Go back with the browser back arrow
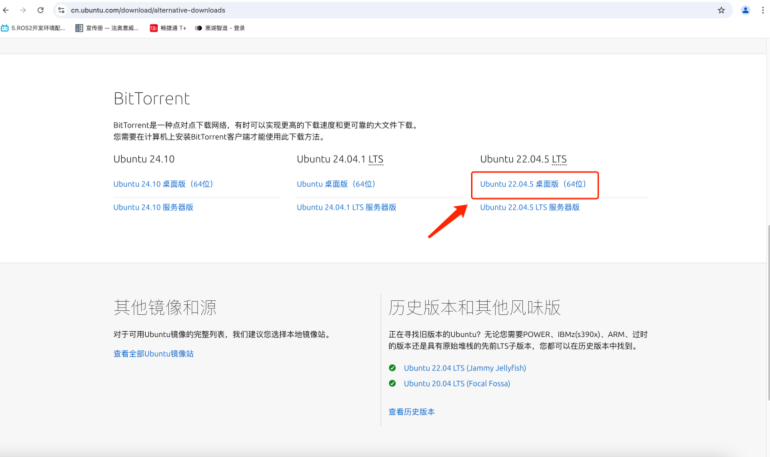 pyautogui.click(x=6, y=10)
